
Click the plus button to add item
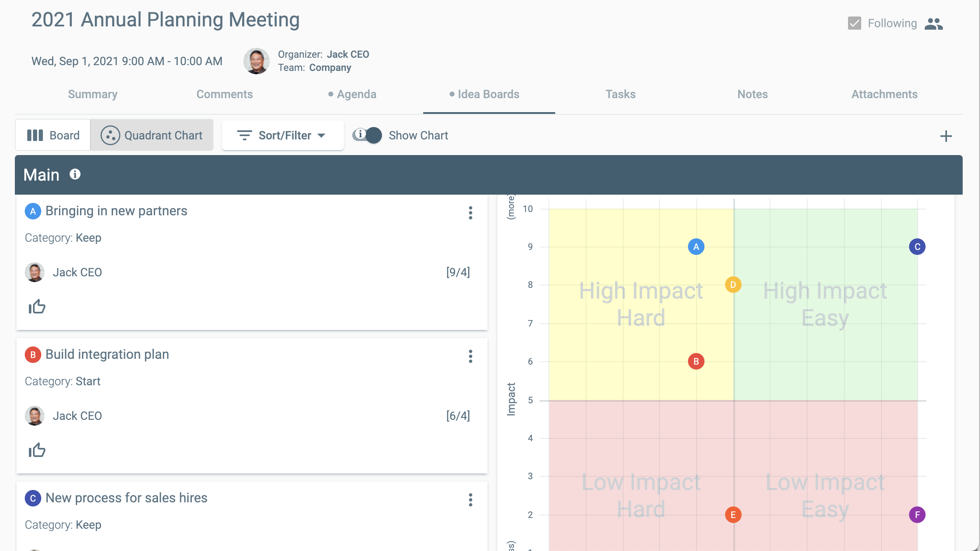[946, 134]
